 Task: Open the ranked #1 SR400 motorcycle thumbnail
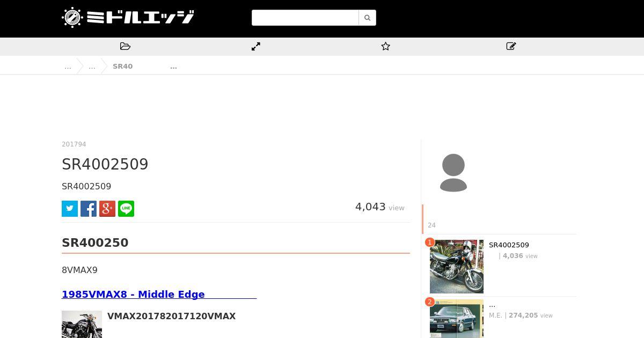click(457, 267)
